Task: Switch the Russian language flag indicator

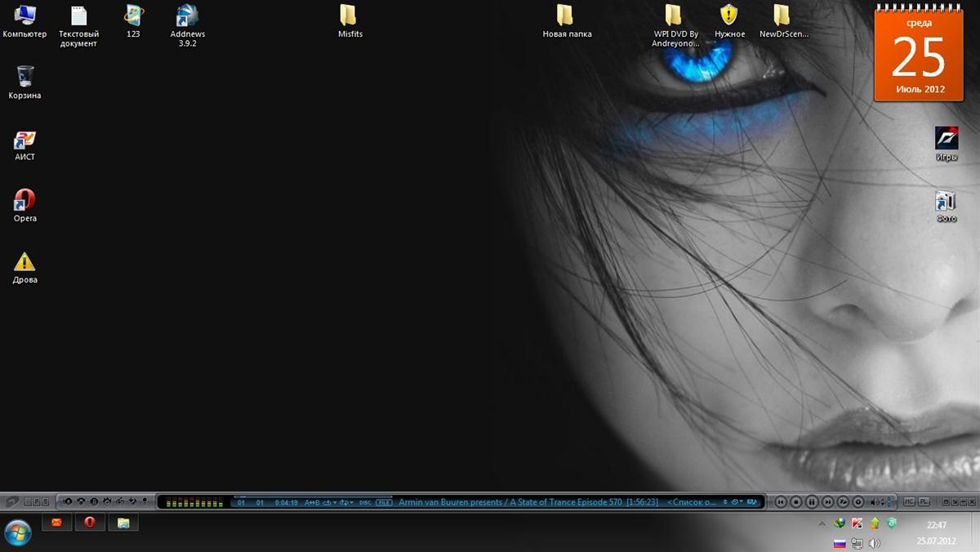Action: click(840, 543)
